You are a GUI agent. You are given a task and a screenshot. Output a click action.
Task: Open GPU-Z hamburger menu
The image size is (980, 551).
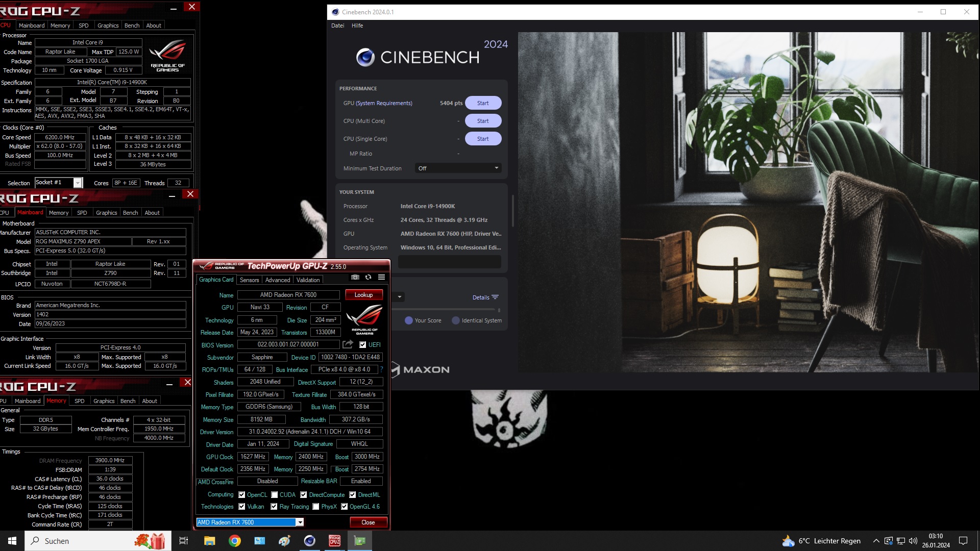coord(381,277)
